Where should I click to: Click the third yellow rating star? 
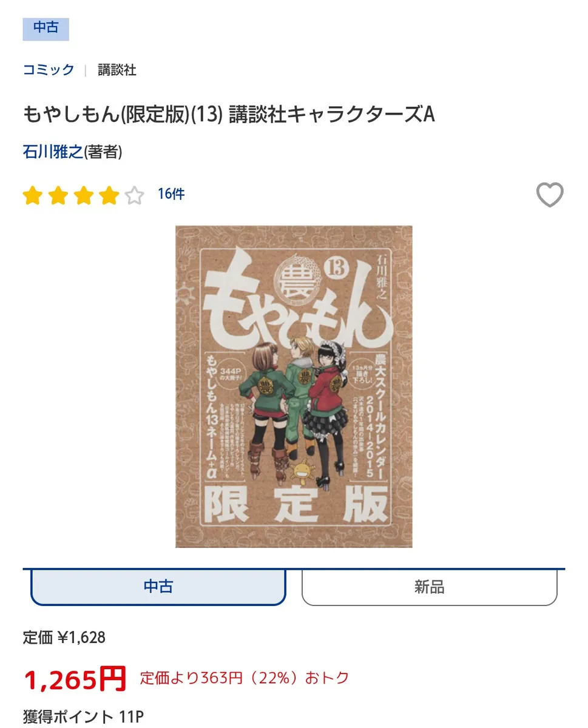click(83, 195)
